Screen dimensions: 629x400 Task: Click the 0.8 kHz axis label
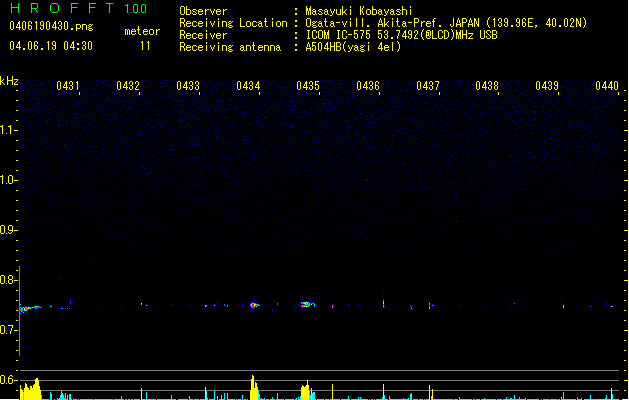click(x=8, y=280)
